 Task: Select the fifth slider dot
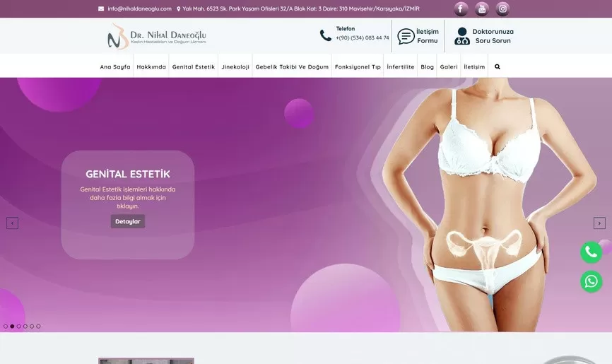[32, 326]
